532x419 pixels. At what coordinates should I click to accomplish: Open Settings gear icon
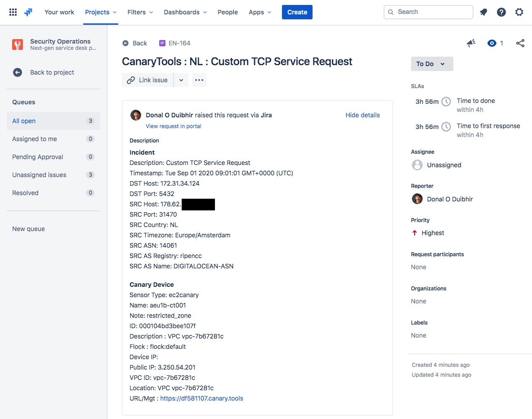(519, 12)
